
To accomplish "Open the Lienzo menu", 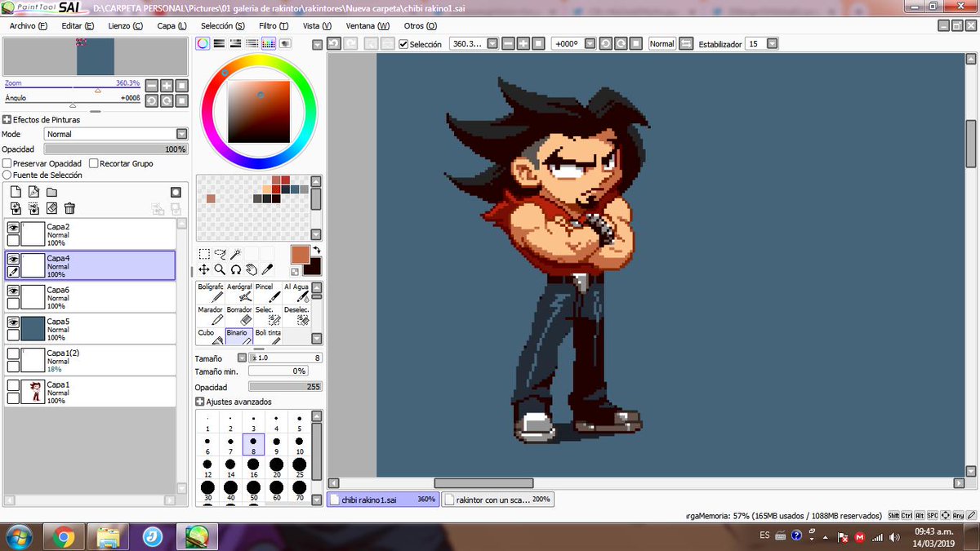I will (125, 25).
